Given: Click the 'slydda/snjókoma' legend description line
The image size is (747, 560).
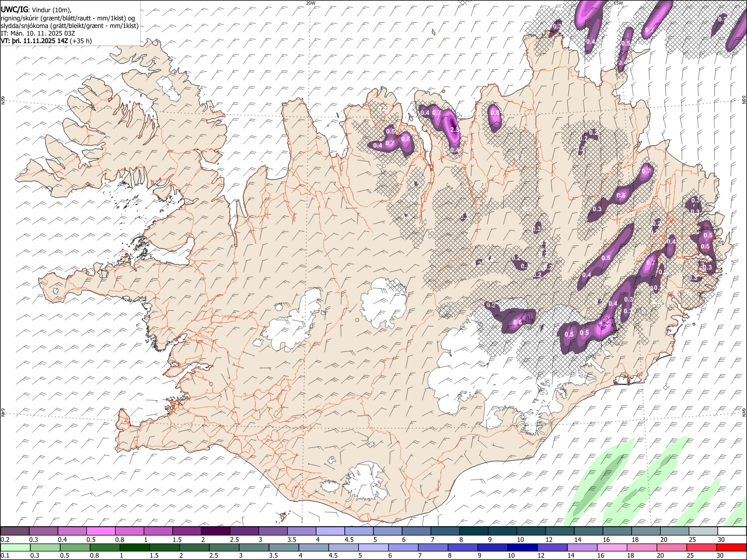Looking at the screenshot, I should (x=69, y=26).
